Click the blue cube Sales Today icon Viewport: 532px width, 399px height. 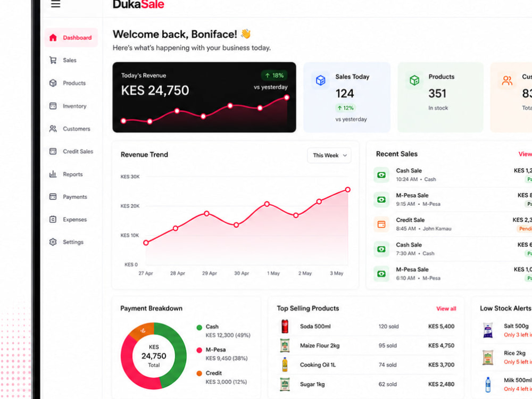tap(320, 80)
